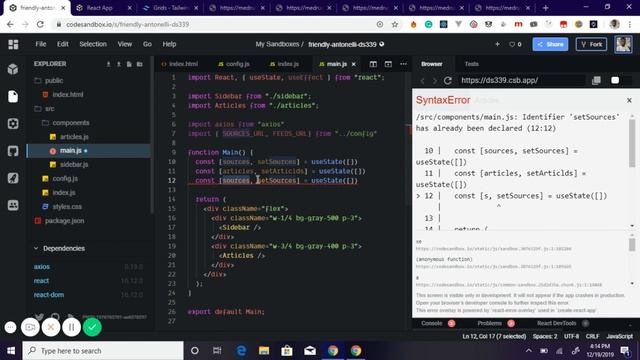Finish recording with green check button
This screenshot has height=360, width=640.
(x=92, y=327)
